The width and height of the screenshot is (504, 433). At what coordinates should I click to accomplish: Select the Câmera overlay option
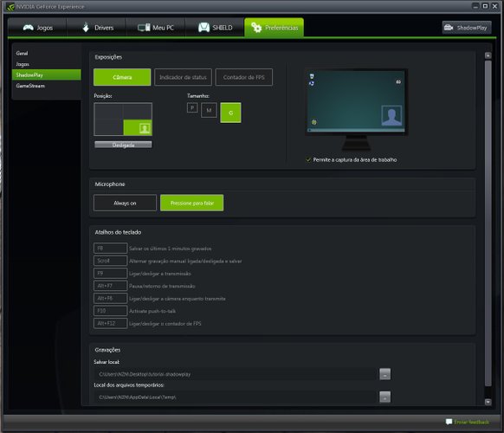coord(122,77)
